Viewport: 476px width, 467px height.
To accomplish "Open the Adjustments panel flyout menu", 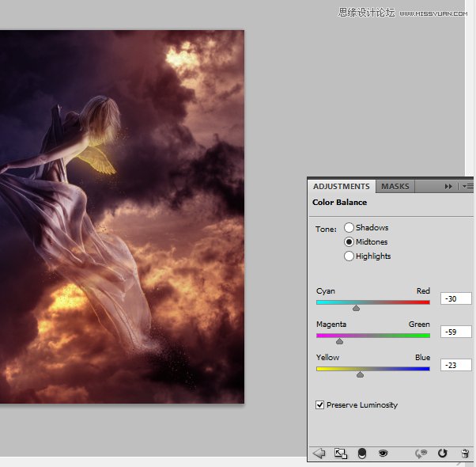I will click(467, 187).
